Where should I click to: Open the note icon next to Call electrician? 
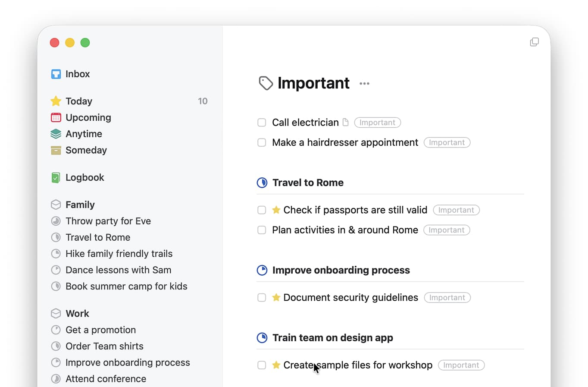tap(346, 122)
